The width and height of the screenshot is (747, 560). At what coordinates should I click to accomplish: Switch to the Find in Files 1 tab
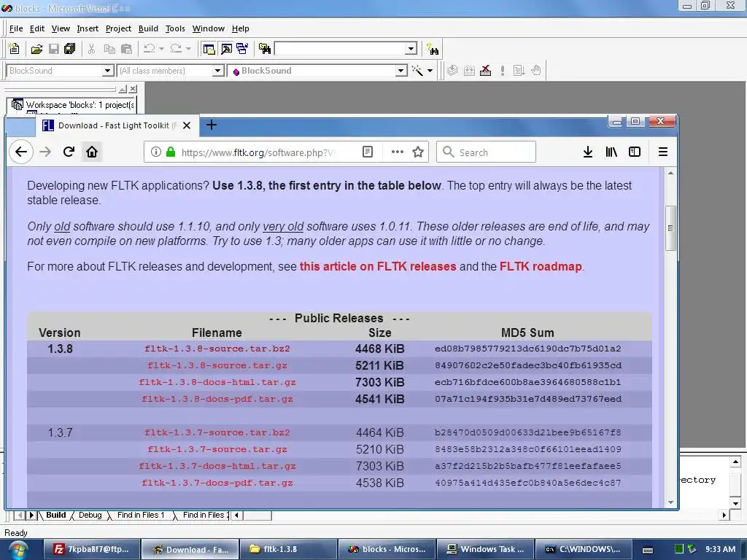pos(141,515)
